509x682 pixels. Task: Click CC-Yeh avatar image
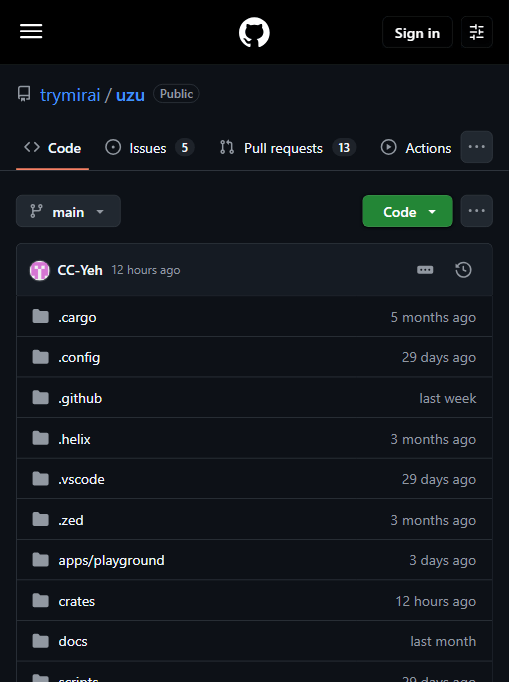[40, 270]
